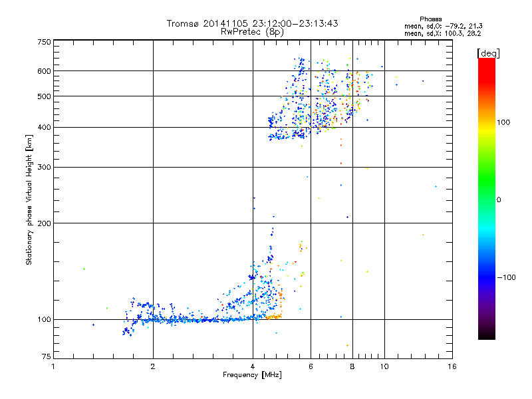Click the y-axis tick label '600'
Image resolution: width=532 pixels, height=399 pixels.
point(44,71)
